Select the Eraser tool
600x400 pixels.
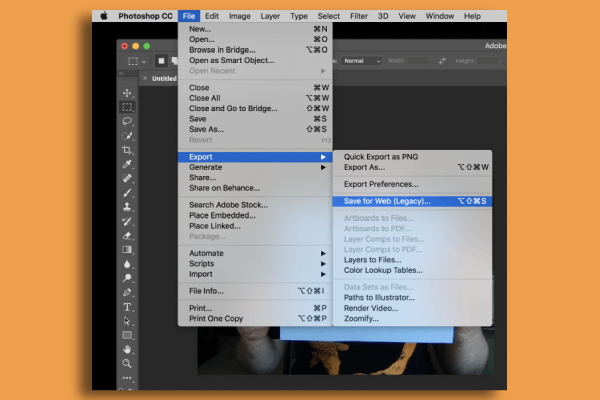[127, 236]
